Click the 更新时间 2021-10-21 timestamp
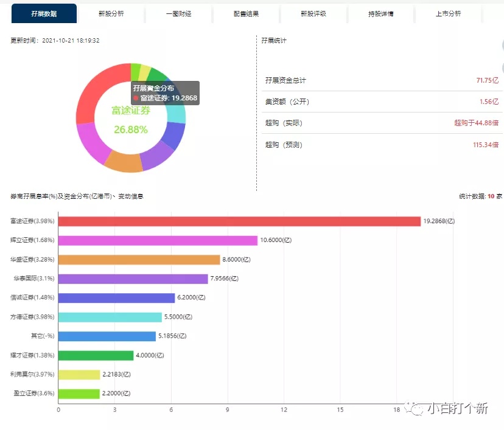Screen dimensions: 504x430 pyautogui.click(x=55, y=41)
